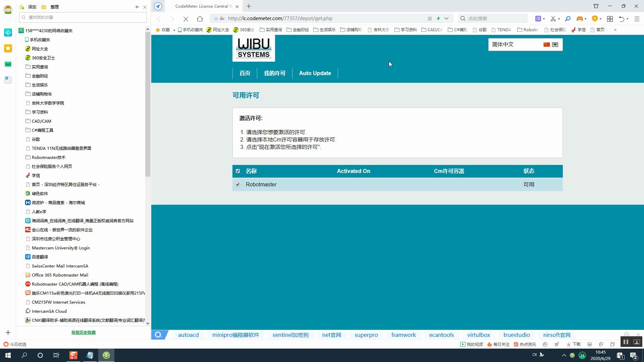Open the browser translate tool
Viewport: 644px width, 362px height.
tap(538, 18)
